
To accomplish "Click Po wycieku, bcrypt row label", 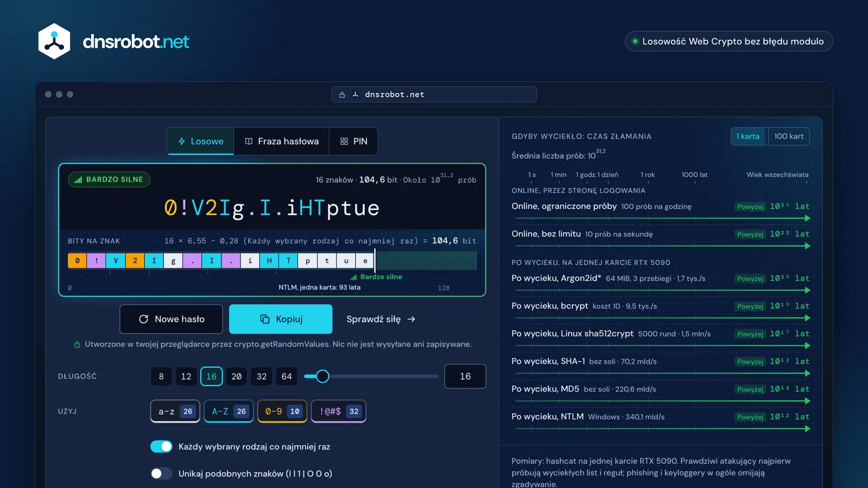I will [550, 306].
